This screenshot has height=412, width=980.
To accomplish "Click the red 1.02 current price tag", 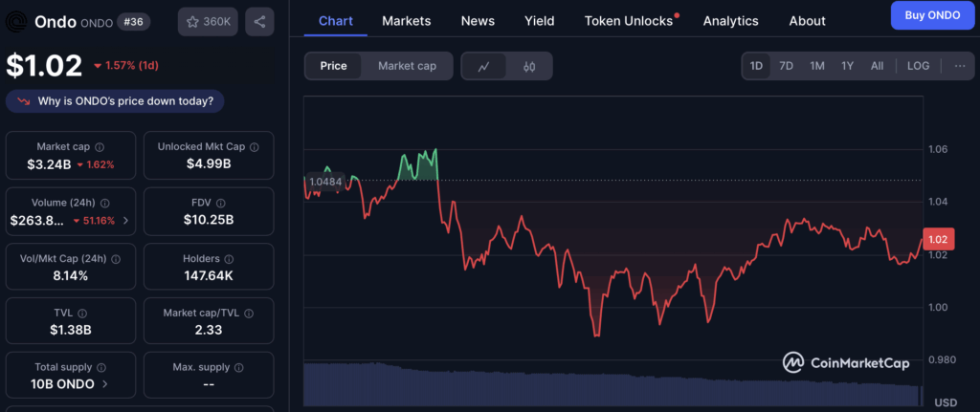I will [x=938, y=239].
